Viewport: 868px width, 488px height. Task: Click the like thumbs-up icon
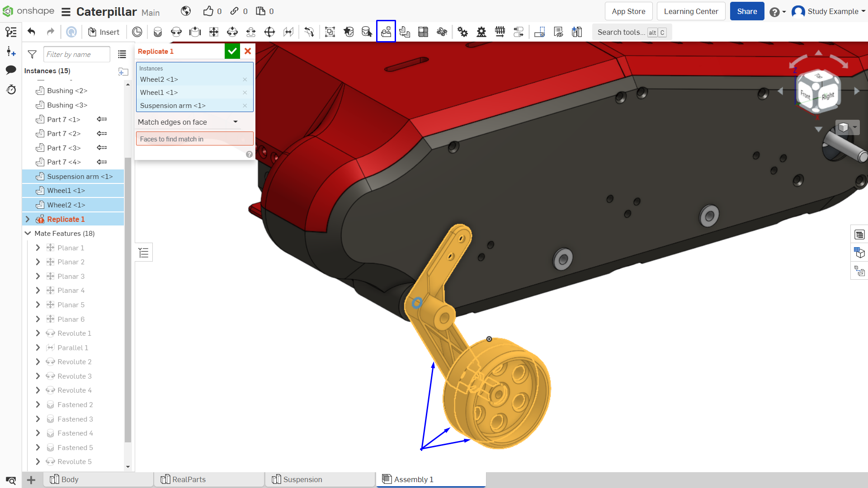[x=208, y=11]
